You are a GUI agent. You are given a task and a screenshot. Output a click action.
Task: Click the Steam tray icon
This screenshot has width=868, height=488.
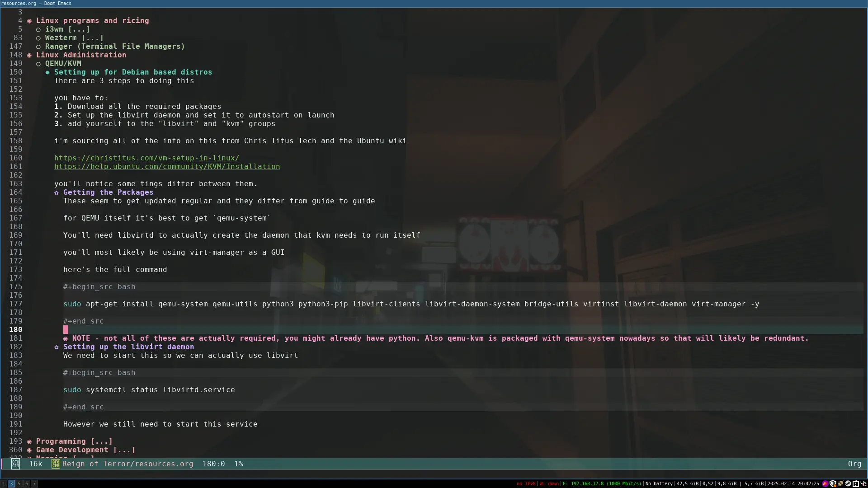[848, 483]
